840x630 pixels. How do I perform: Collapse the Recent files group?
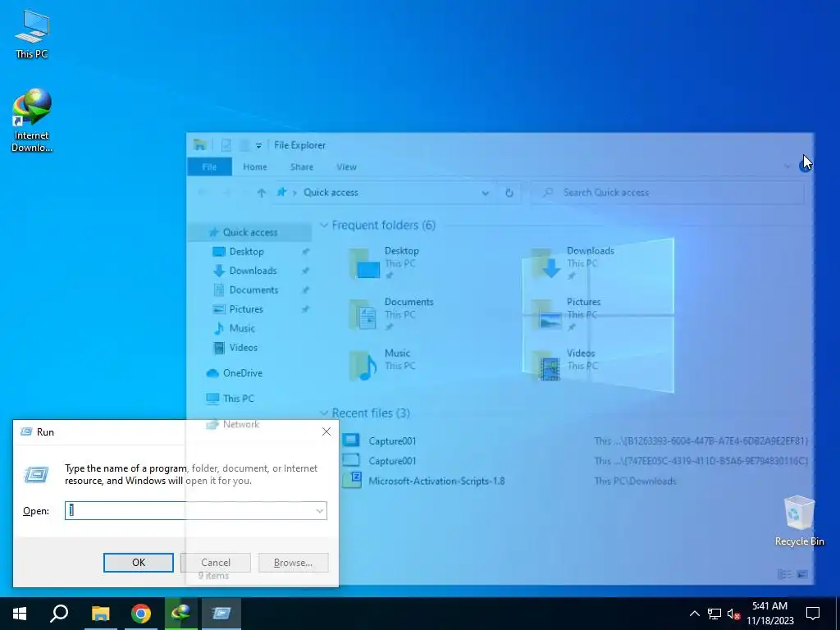coord(324,413)
